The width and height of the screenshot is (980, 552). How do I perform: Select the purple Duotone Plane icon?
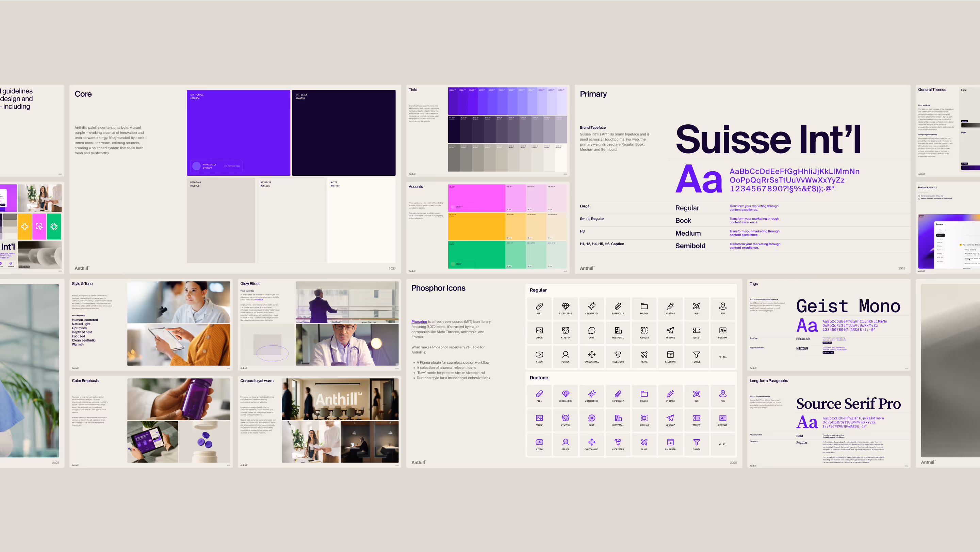(x=644, y=442)
